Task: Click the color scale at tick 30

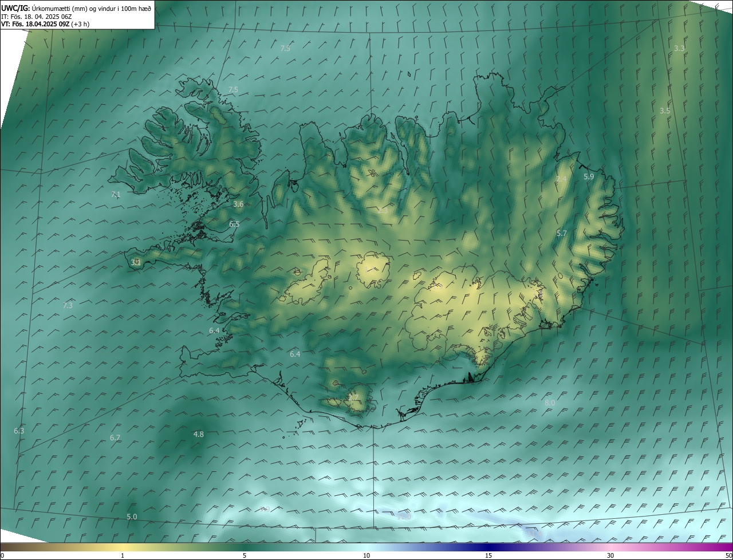Action: [610, 555]
